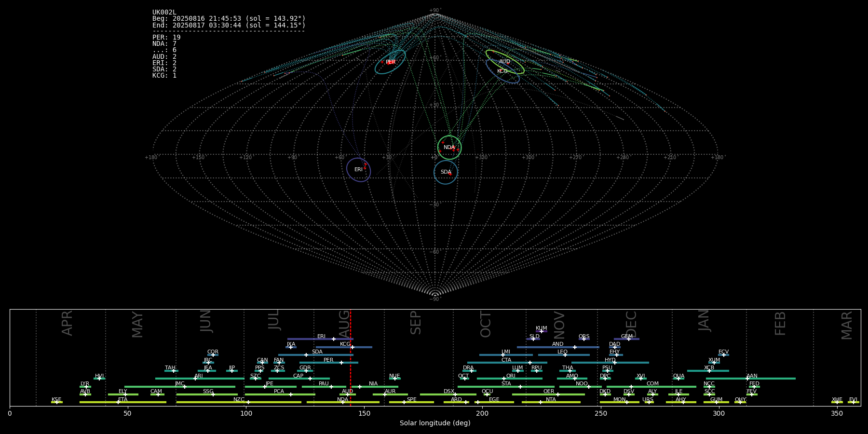Click the AND shower bar in timeline
Viewport: 868px width, 434px height.
click(x=558, y=347)
